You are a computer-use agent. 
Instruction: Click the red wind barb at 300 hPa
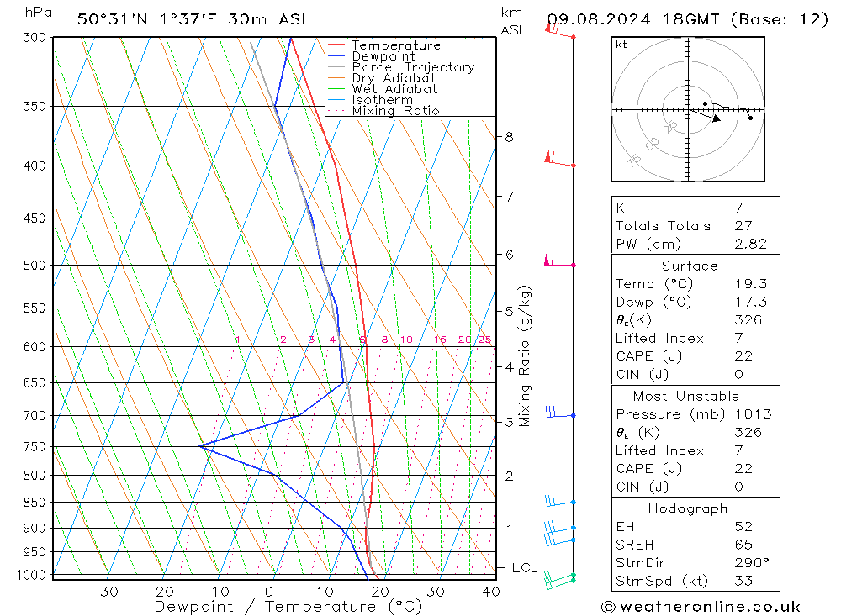pos(560,31)
